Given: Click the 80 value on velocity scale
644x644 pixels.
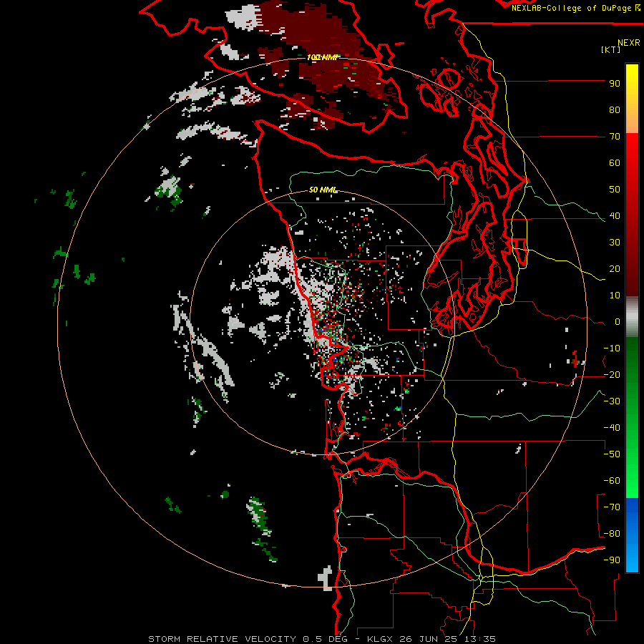Looking at the screenshot, I should (615, 110).
